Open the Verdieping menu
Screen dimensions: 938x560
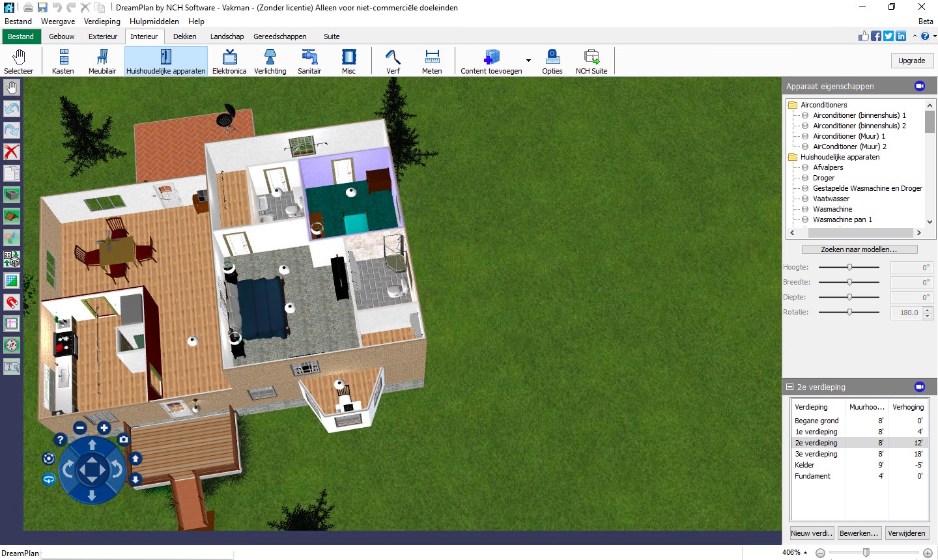point(102,21)
